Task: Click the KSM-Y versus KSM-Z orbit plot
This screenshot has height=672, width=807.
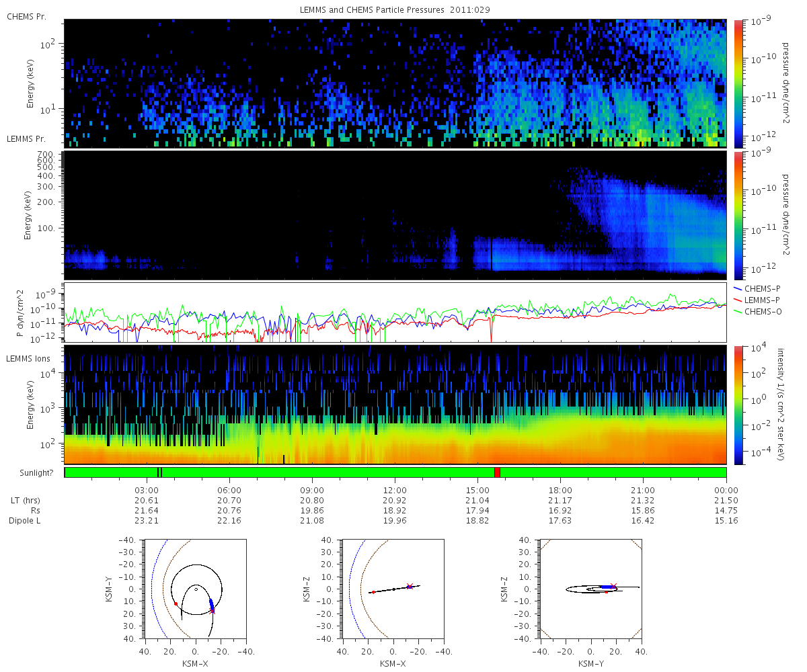Action: pyautogui.click(x=591, y=589)
